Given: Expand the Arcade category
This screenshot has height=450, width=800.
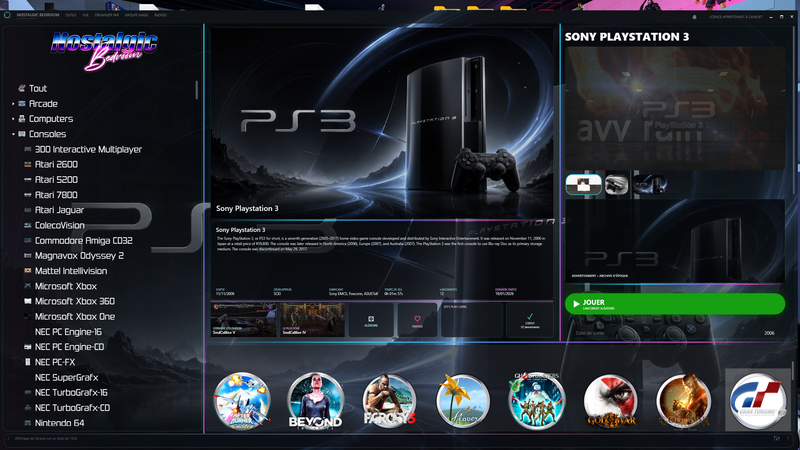Looking at the screenshot, I should click(x=13, y=104).
